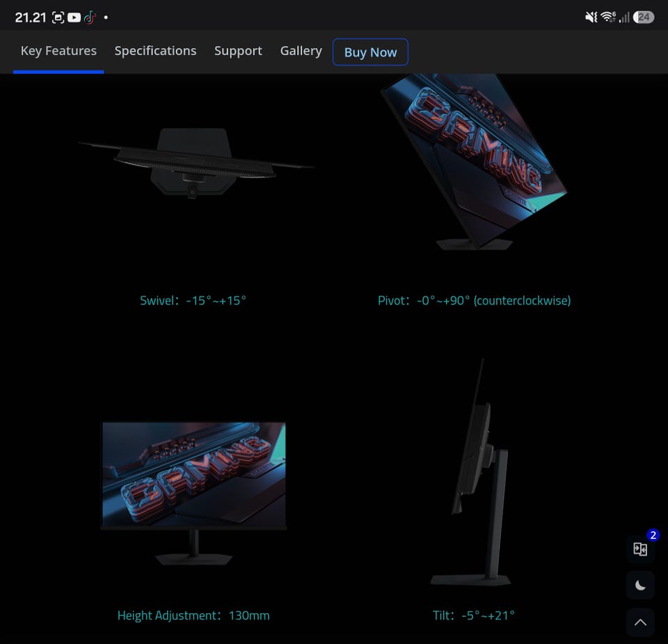The width and height of the screenshot is (668, 644).
Task: Tap the battery level indicator
Action: point(643,17)
